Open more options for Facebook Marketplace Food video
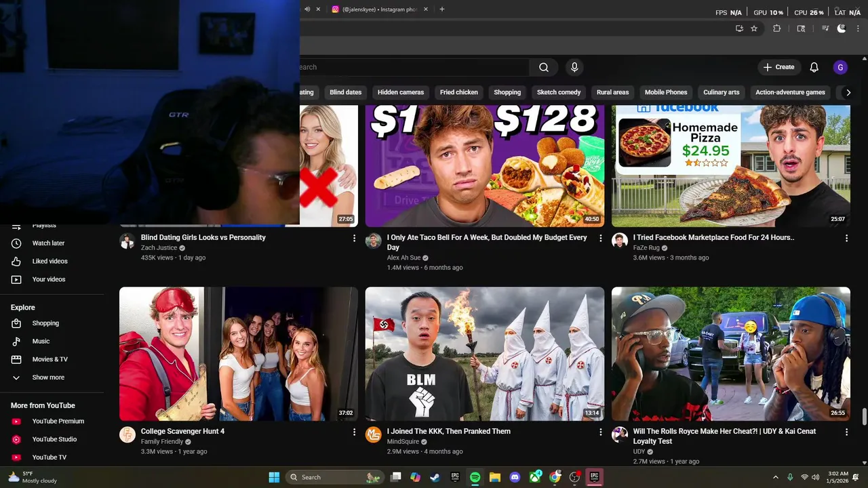868x488 pixels. (x=846, y=238)
